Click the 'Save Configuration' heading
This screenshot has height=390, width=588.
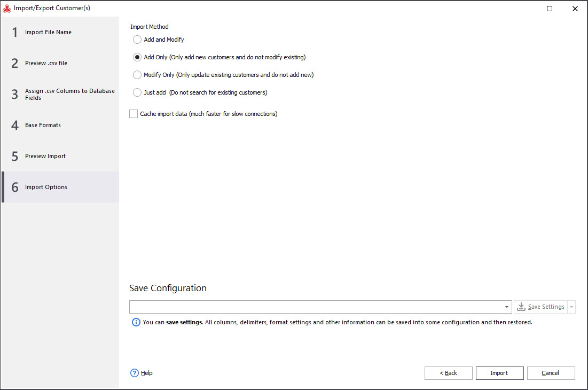168,288
